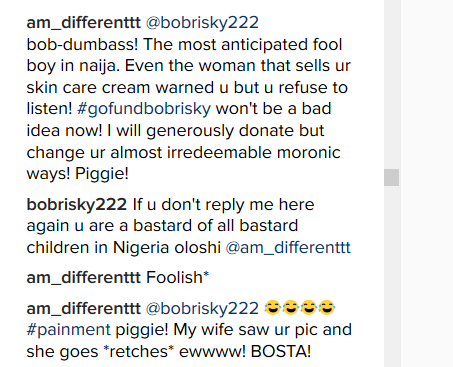The height and width of the screenshot is (367, 453).
Task: Click the scrollbar track below the thumb
Action: pyautogui.click(x=391, y=277)
